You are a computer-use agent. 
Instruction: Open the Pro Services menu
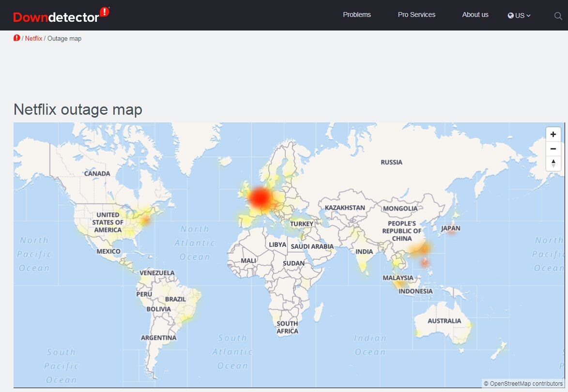tap(416, 15)
